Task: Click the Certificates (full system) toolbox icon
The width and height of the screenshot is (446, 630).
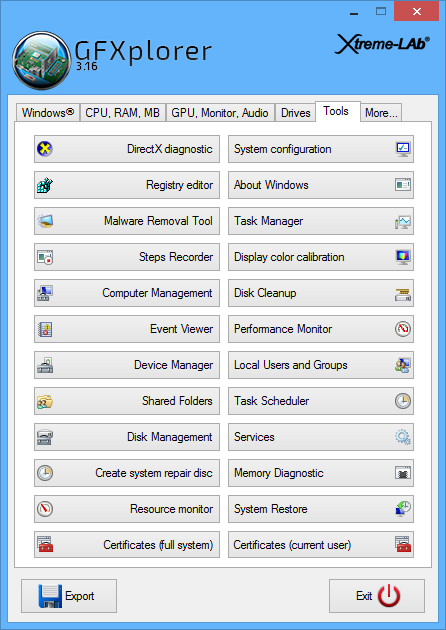Action: pyautogui.click(x=45, y=544)
